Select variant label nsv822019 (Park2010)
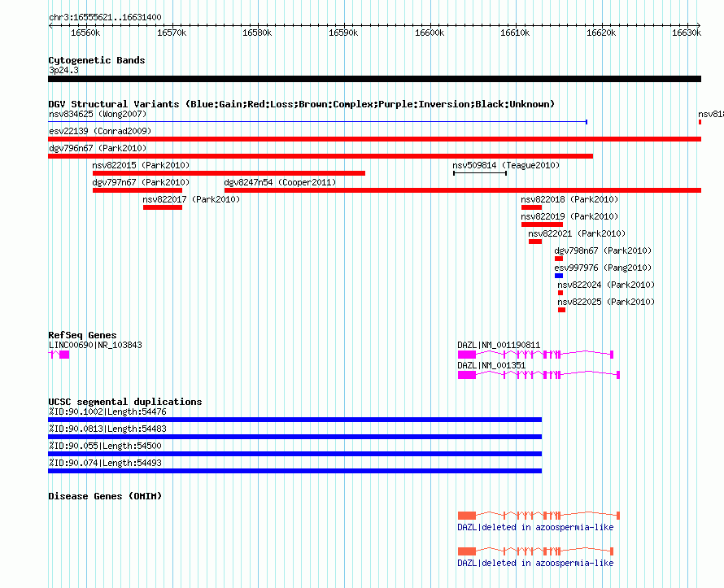Image resolution: width=724 pixels, height=588 pixels. (x=569, y=216)
